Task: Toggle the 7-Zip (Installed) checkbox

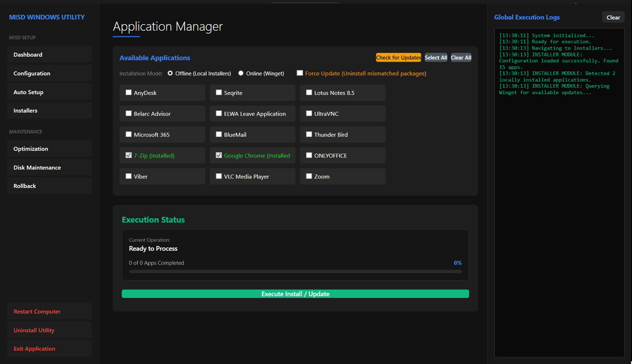Action: tap(129, 155)
